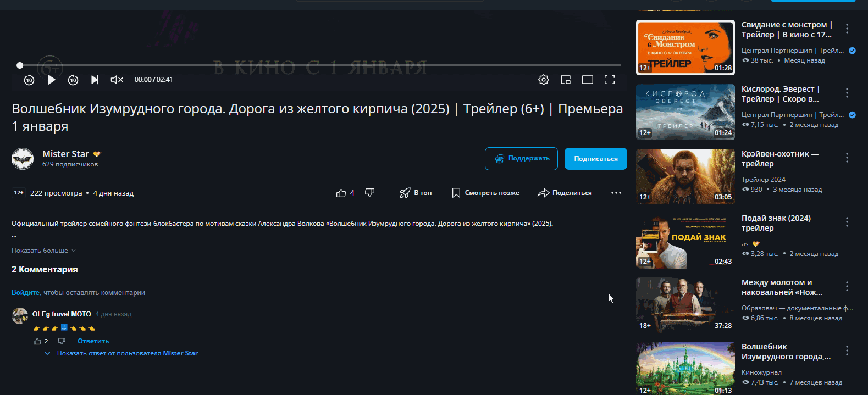Screen dimensions: 868x395
Task: Switch to picture-in-picture mode
Action: click(x=566, y=80)
